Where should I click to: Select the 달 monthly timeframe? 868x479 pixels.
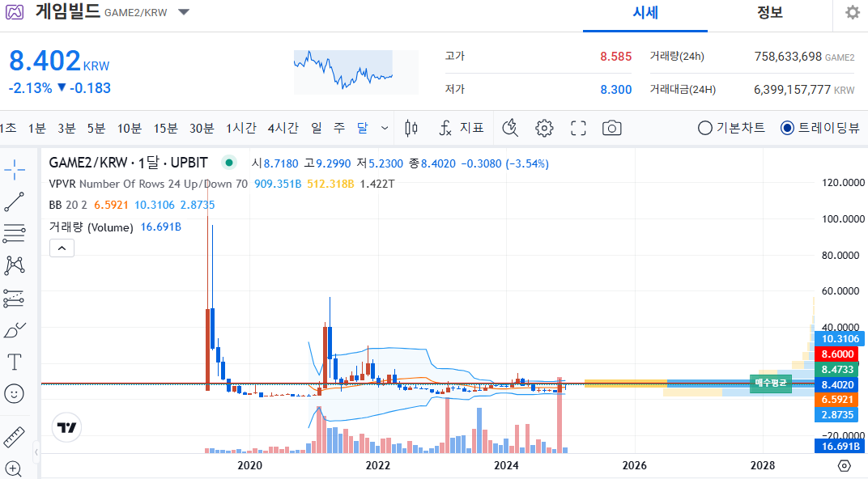[363, 129]
